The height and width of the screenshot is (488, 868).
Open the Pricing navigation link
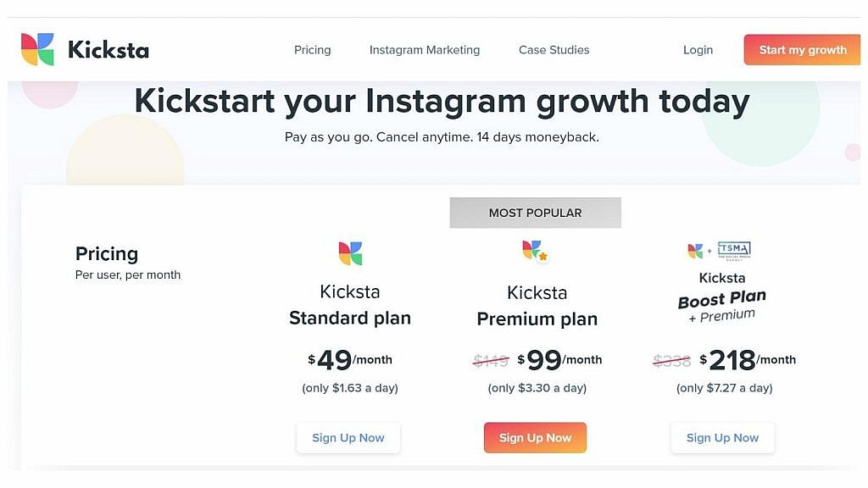312,50
